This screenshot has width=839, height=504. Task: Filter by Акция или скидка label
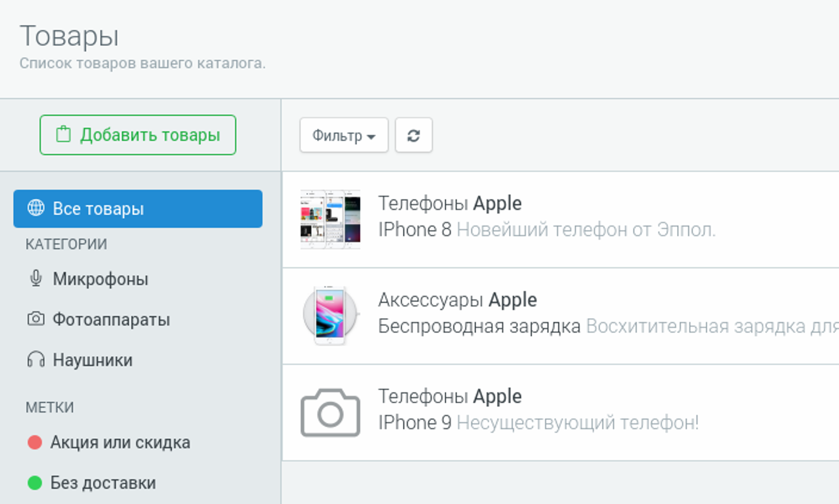coord(120,442)
